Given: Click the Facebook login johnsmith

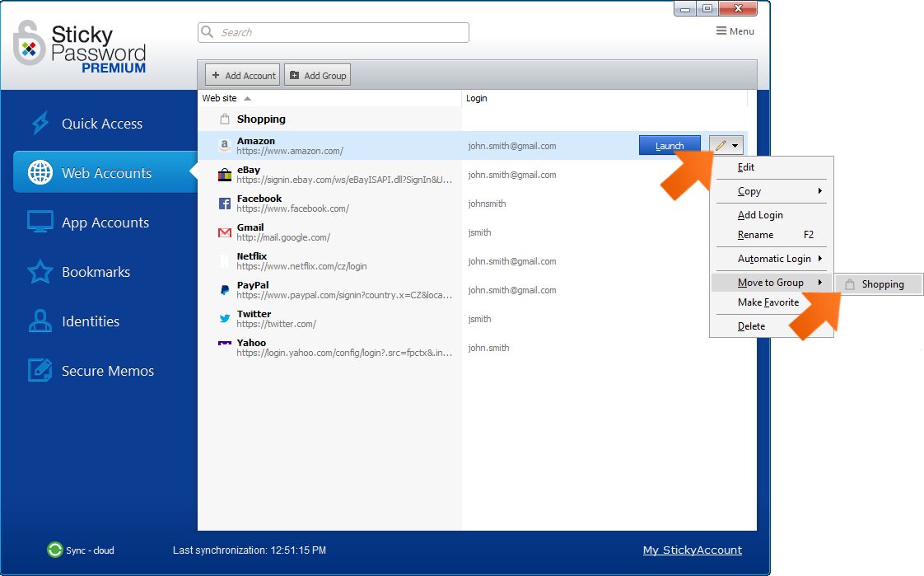Looking at the screenshot, I should click(x=487, y=204).
